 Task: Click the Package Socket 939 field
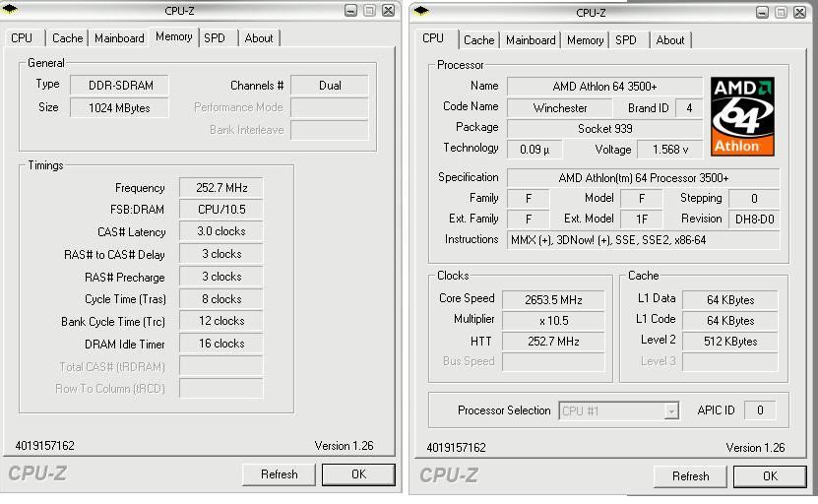click(604, 129)
